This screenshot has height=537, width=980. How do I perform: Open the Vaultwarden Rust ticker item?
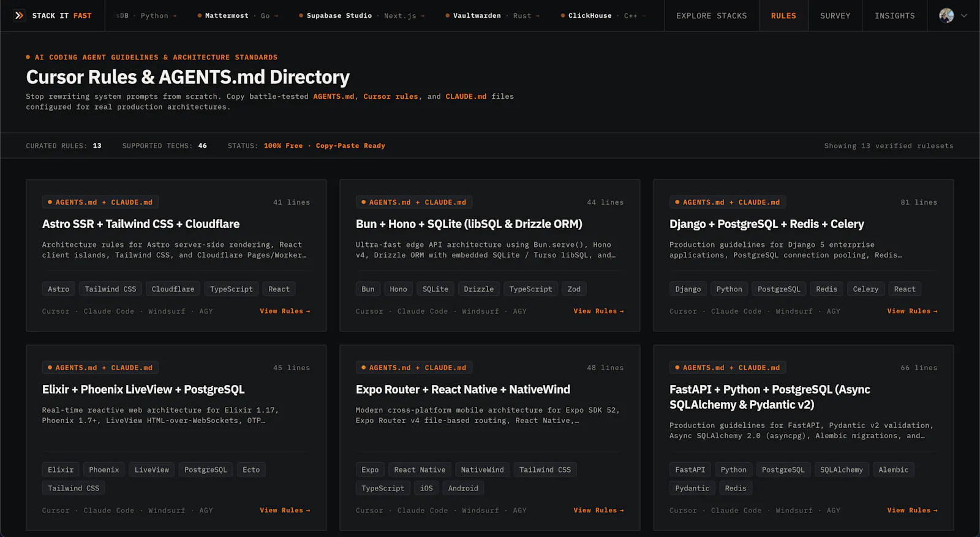click(x=492, y=16)
